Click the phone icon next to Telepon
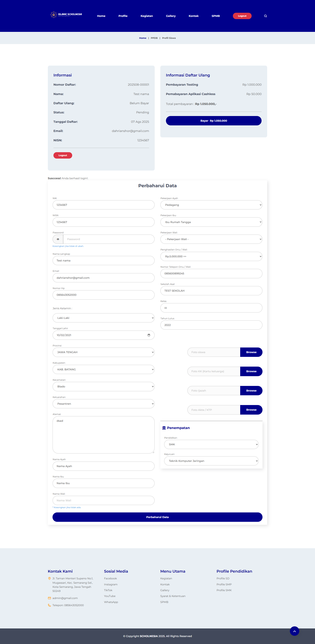Viewport: 315px width, 644px height. pos(49,605)
